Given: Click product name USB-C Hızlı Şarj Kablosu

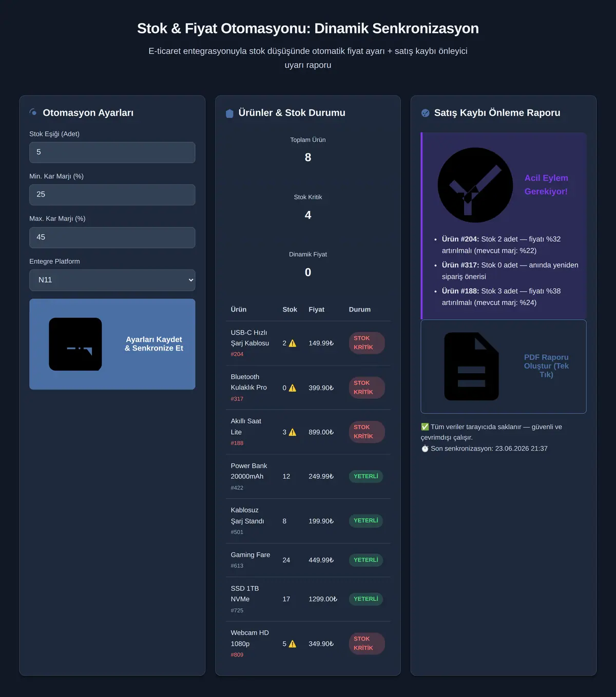Looking at the screenshot, I should pyautogui.click(x=250, y=338).
